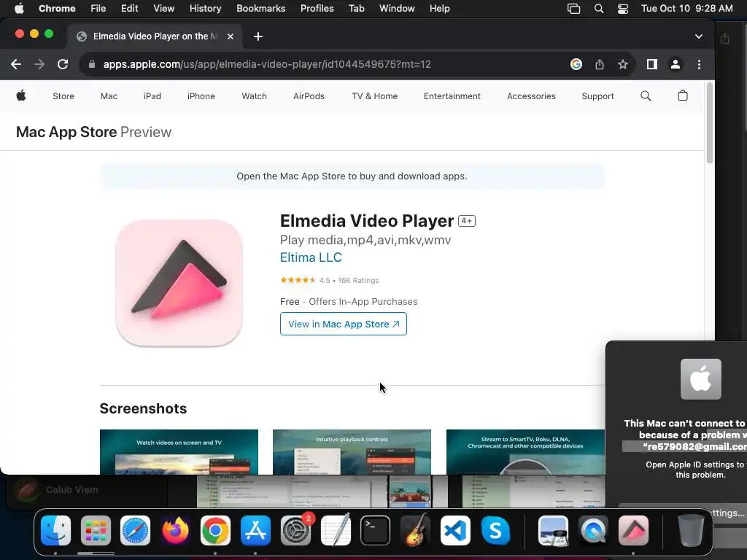Viewport: 747px width, 560px height.
Task: Click the date and time in menu bar
Action: click(x=686, y=9)
